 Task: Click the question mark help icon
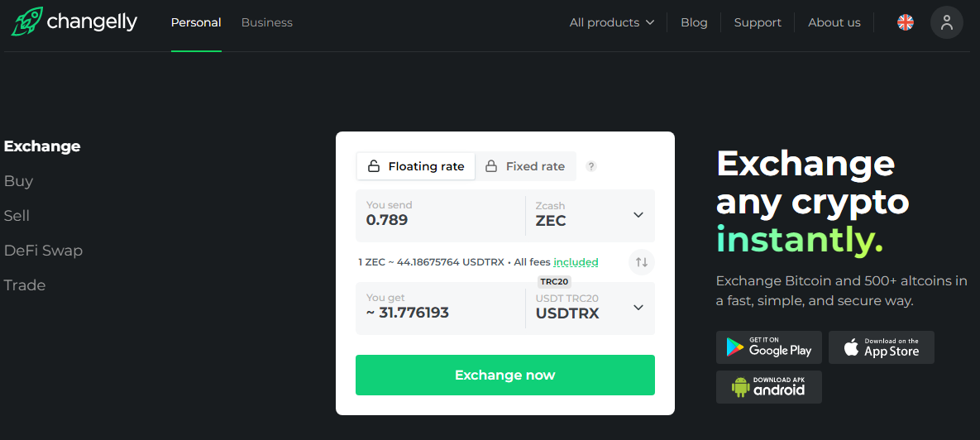coord(591,166)
